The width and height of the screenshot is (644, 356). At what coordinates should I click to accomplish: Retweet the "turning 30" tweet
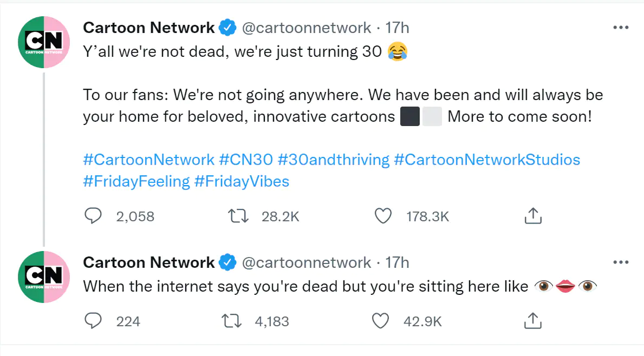click(237, 215)
